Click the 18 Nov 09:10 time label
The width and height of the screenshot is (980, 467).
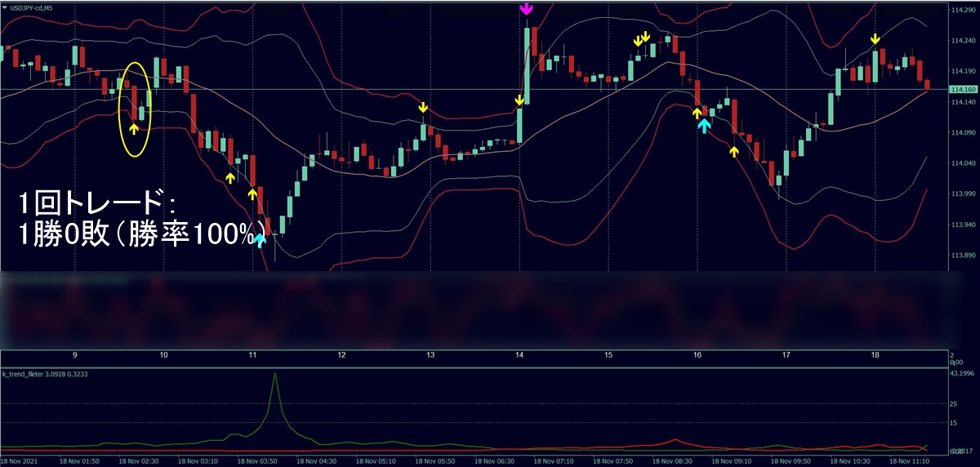click(x=732, y=460)
